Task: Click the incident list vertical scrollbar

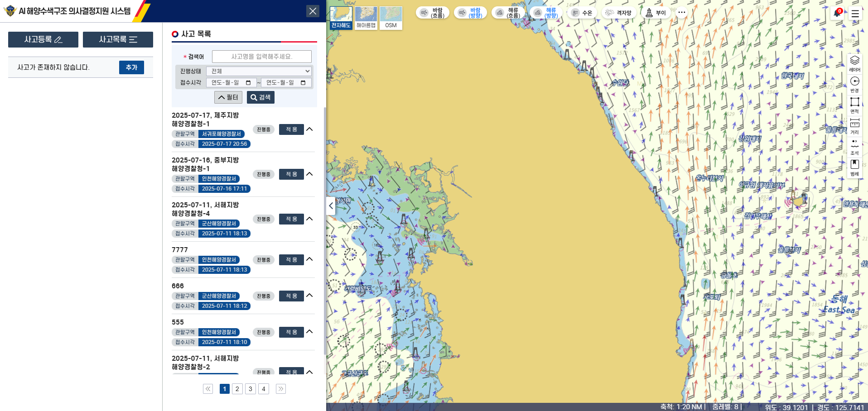Action: point(325,231)
